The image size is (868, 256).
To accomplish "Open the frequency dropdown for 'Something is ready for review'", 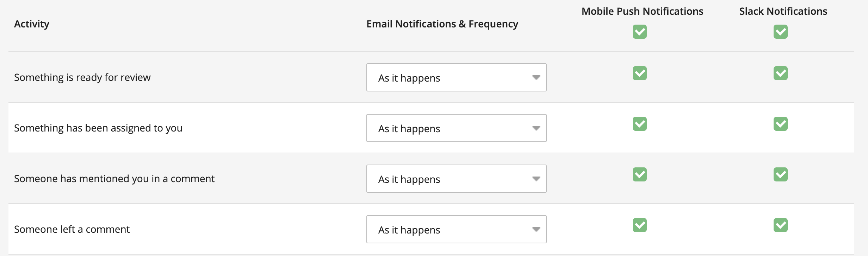I will [x=456, y=77].
